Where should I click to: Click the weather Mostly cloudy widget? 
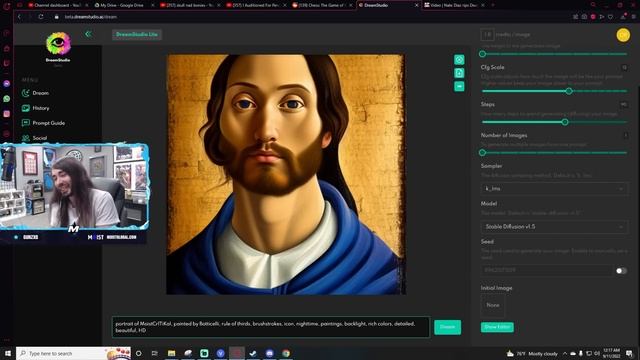(x=532, y=353)
